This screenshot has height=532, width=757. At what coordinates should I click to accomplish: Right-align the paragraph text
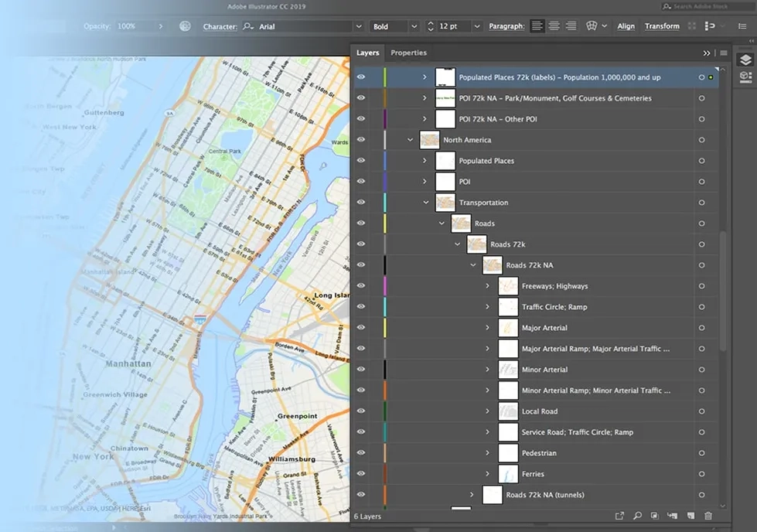coord(571,26)
